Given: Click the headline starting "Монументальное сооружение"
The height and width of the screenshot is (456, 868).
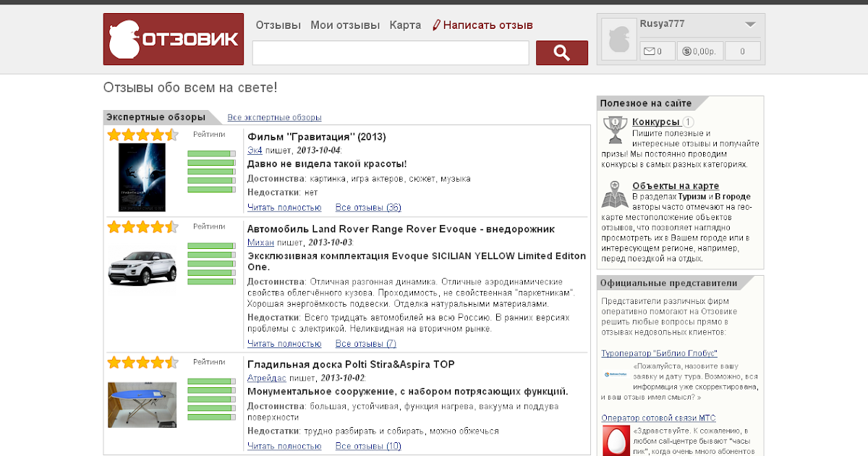Looking at the screenshot, I should tap(408, 392).
